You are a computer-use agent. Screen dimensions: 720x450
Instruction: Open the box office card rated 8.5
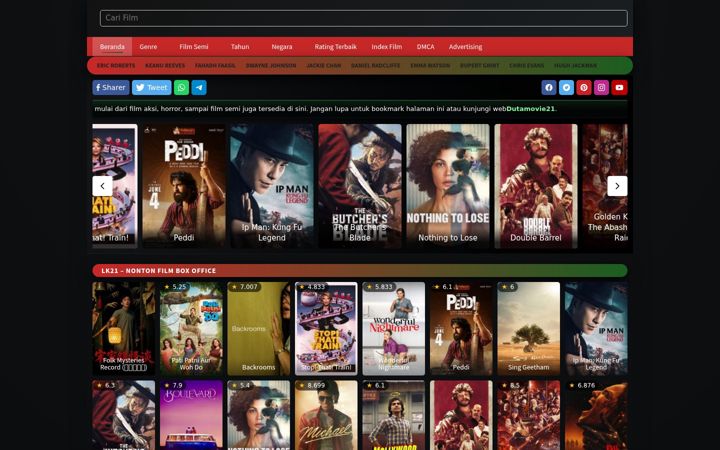coord(529,415)
